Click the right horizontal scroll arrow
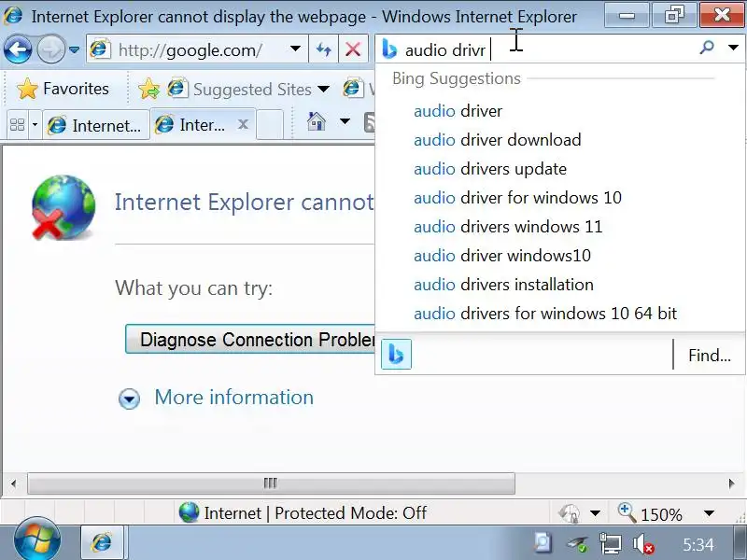 pyautogui.click(x=732, y=483)
